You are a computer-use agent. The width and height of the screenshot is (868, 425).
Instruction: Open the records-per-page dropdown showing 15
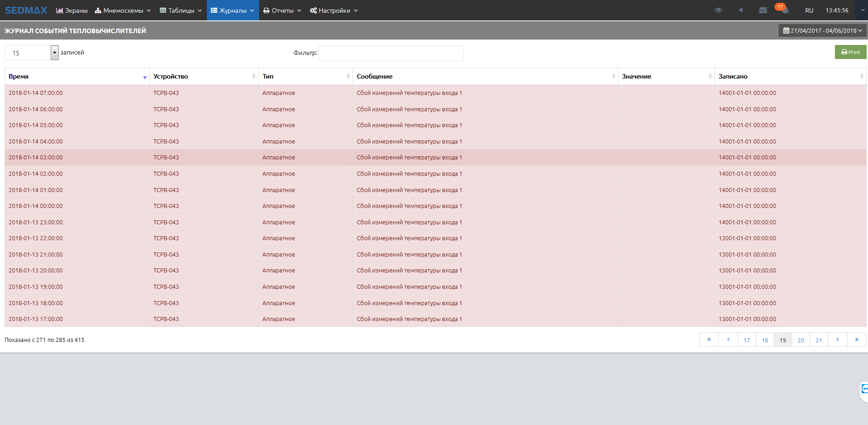pos(54,53)
